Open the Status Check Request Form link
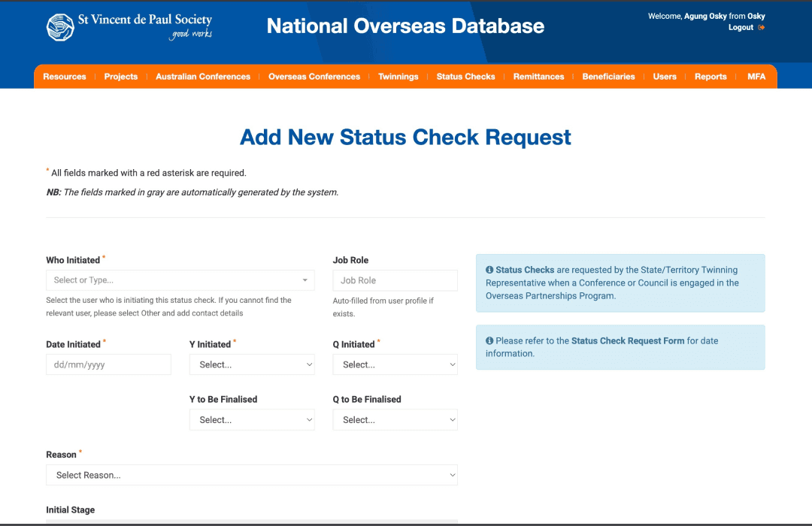Image resolution: width=812 pixels, height=526 pixels. (x=628, y=340)
